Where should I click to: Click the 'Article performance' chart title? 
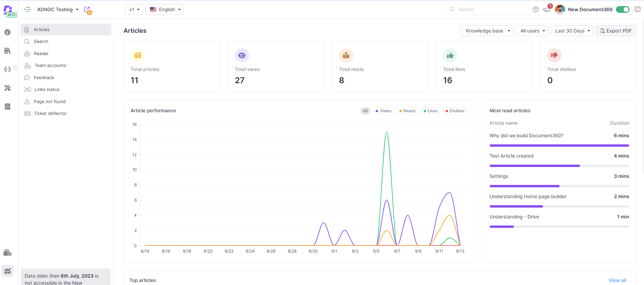click(x=153, y=111)
